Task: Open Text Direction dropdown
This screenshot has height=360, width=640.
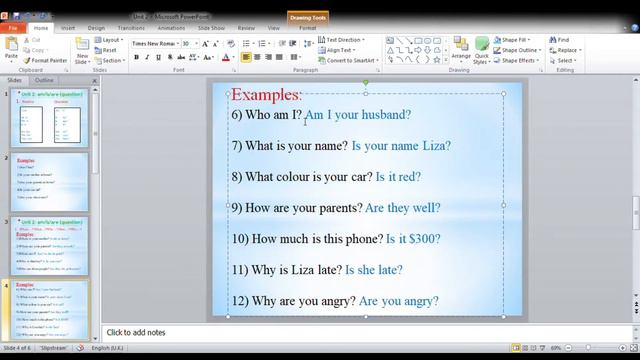Action: click(x=341, y=40)
